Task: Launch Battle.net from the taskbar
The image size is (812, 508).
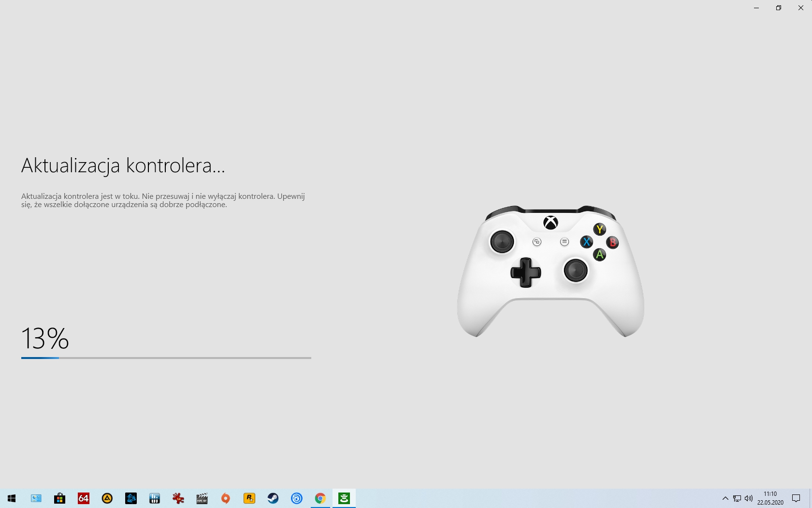Action: pos(130,498)
